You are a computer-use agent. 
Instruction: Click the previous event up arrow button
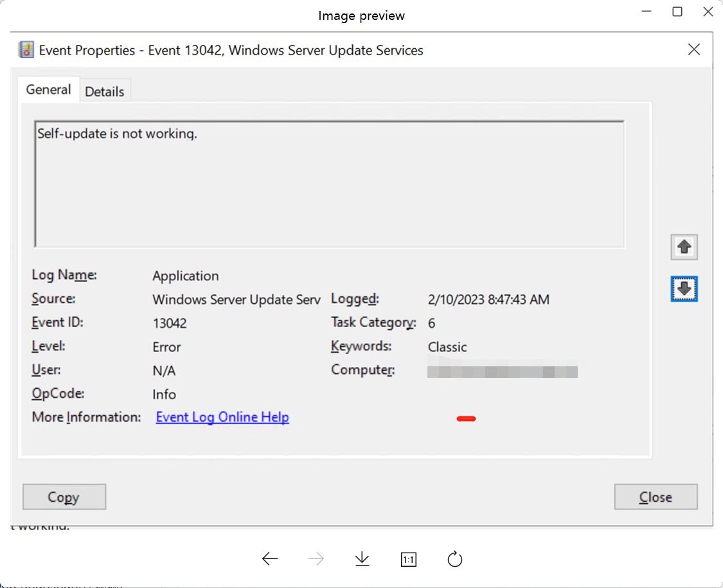[684, 247]
